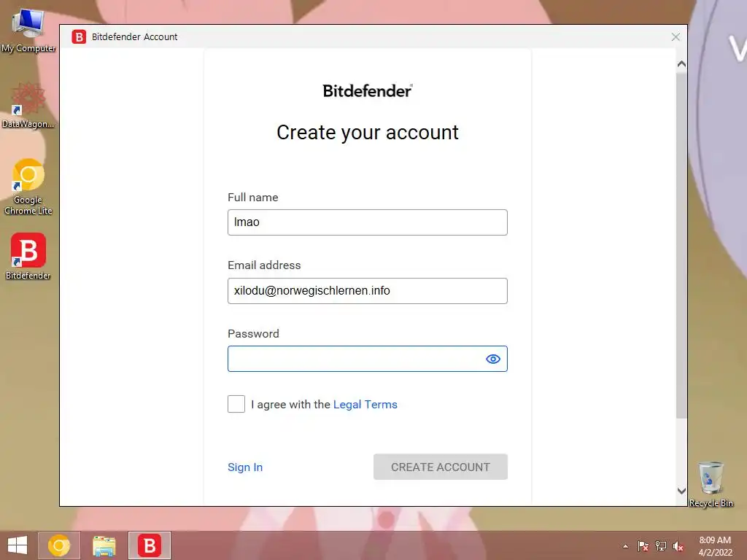This screenshot has height=560, width=747.
Task: Open the Windows Start button
Action: coord(18,545)
